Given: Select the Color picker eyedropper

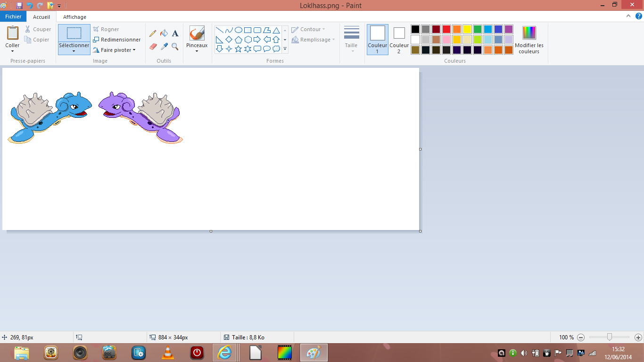Looking at the screenshot, I should (x=164, y=46).
